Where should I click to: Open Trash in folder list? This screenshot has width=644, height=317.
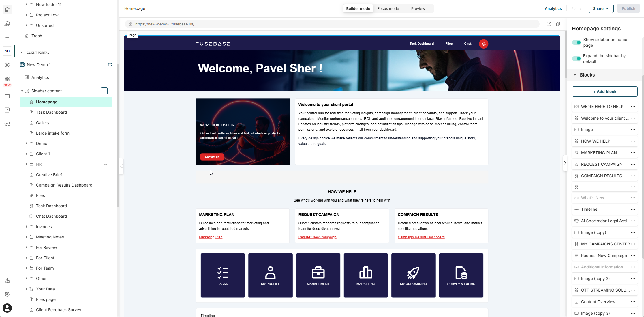(66, 36)
